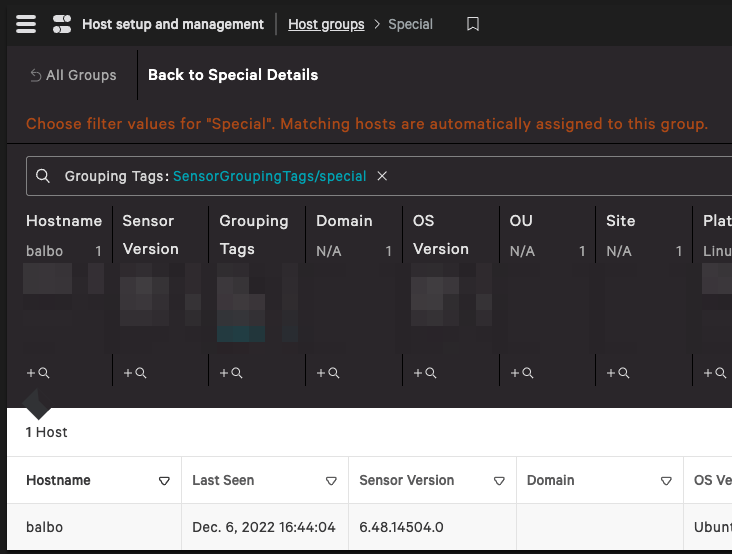Add filter under Grouping Tags column
The width and height of the screenshot is (732, 554).
tap(231, 372)
